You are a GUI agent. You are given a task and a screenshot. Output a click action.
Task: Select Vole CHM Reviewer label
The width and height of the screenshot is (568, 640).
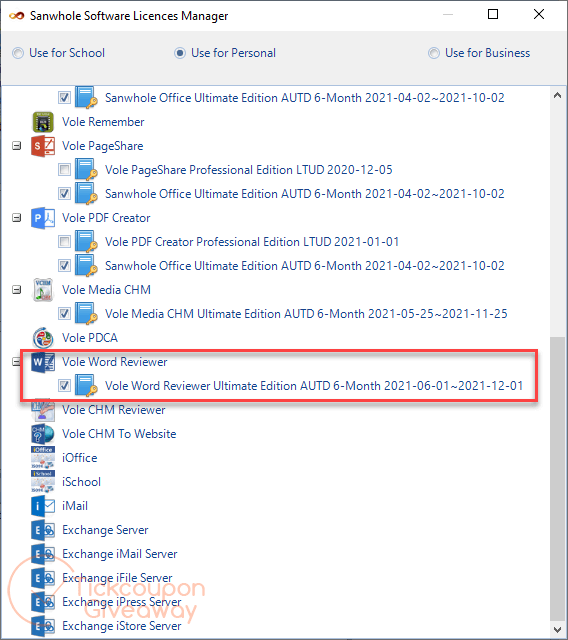(113, 410)
